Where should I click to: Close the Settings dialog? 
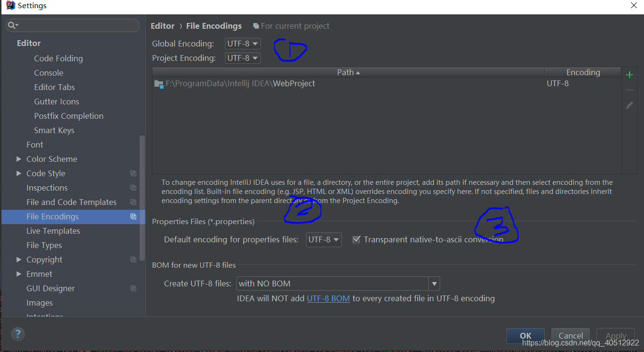tap(633, 6)
